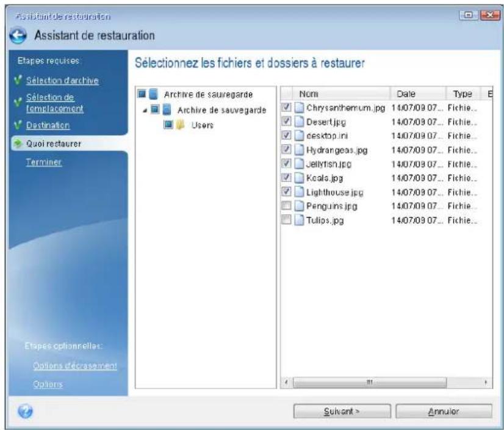This screenshot has height=430, width=504.
Task: Select the Tulips.jpg file name
Action: coord(325,220)
